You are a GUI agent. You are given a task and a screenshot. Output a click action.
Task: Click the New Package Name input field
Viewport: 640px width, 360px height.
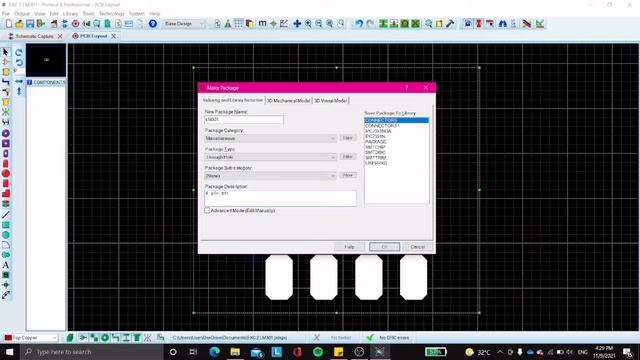[244, 120]
